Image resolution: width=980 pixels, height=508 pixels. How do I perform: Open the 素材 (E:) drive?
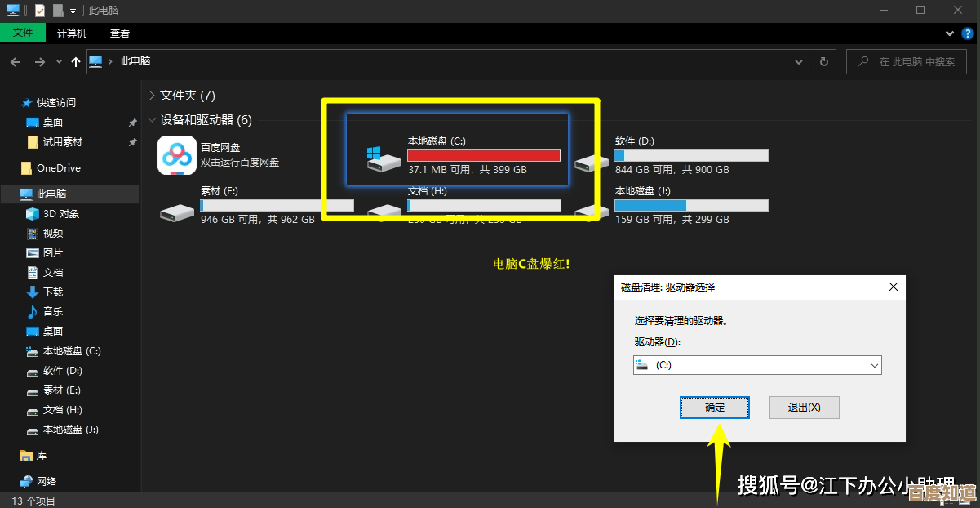tap(177, 211)
